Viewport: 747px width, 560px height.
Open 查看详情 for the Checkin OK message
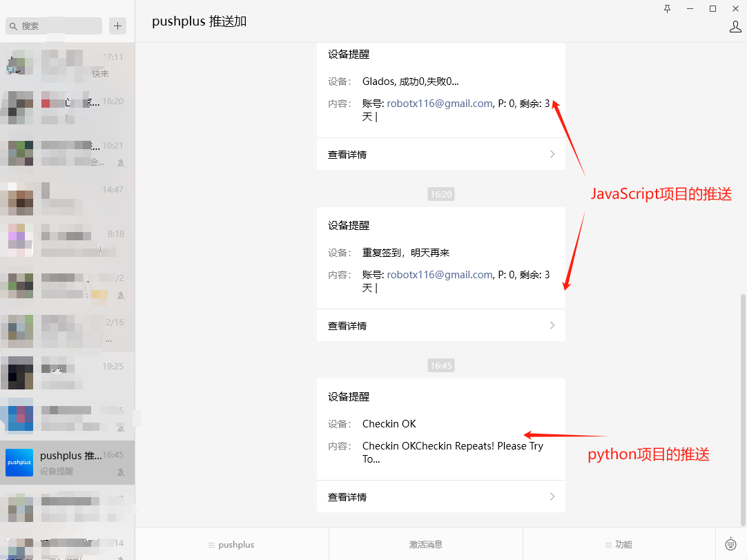point(347,497)
